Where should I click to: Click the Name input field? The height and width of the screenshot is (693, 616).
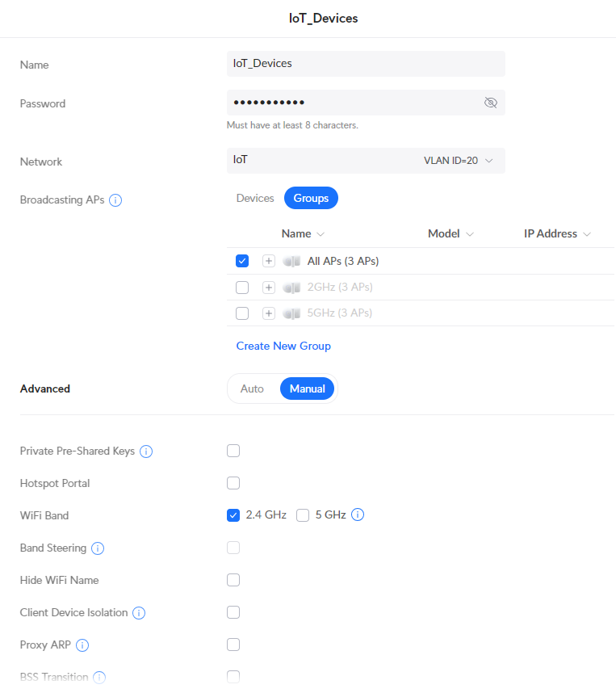pos(366,64)
